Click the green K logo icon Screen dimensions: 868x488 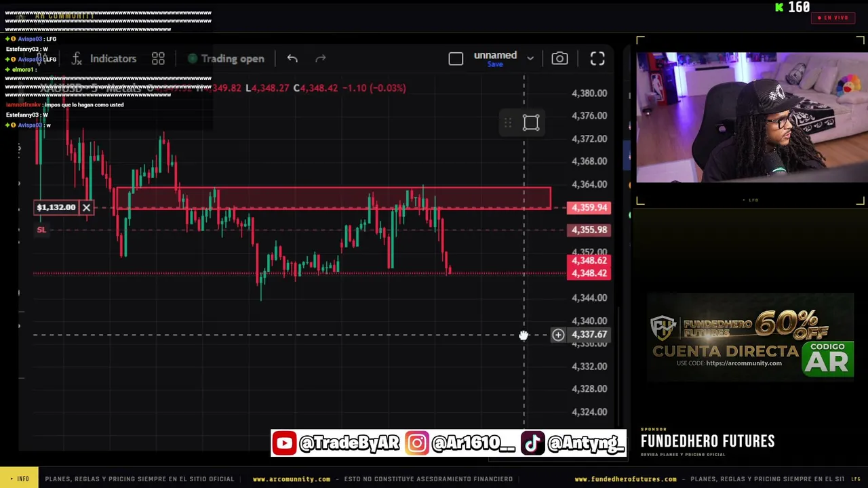(779, 7)
